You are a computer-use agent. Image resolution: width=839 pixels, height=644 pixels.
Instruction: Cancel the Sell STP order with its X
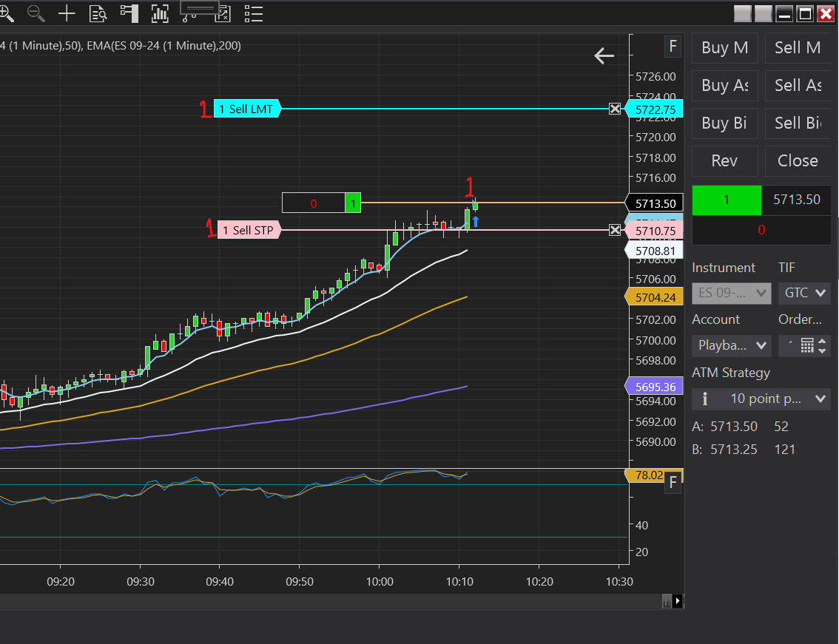pyautogui.click(x=615, y=230)
